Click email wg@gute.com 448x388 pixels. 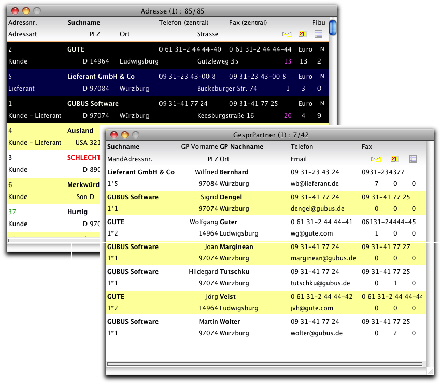pyautogui.click(x=312, y=234)
